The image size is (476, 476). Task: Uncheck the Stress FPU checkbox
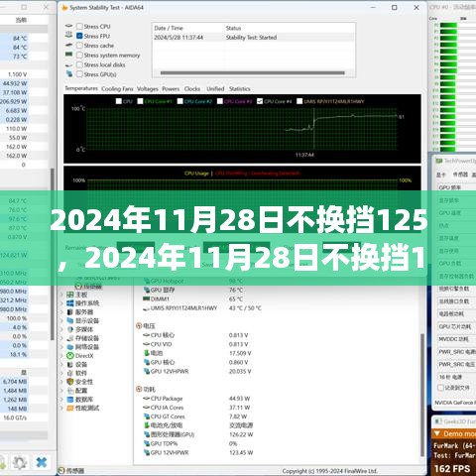pos(79,36)
